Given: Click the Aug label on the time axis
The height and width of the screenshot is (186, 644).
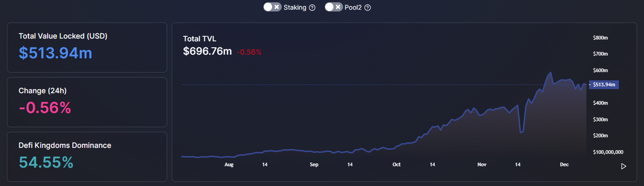Looking at the screenshot, I should pos(229,164).
